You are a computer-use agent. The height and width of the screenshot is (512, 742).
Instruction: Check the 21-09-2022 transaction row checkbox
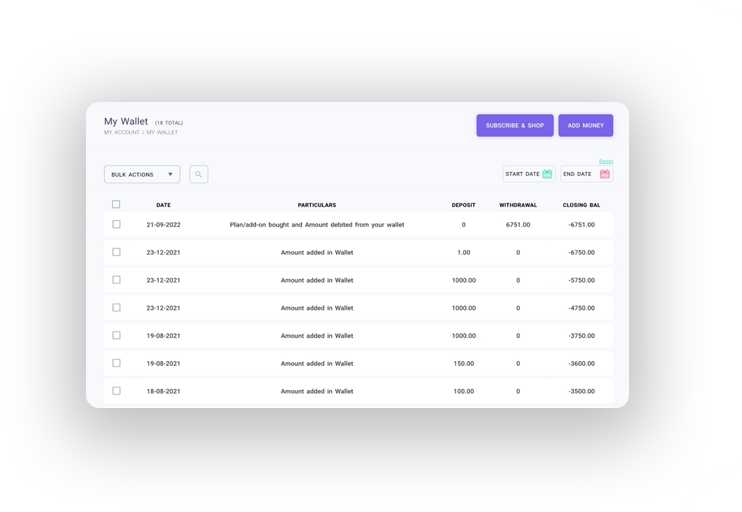(x=116, y=225)
